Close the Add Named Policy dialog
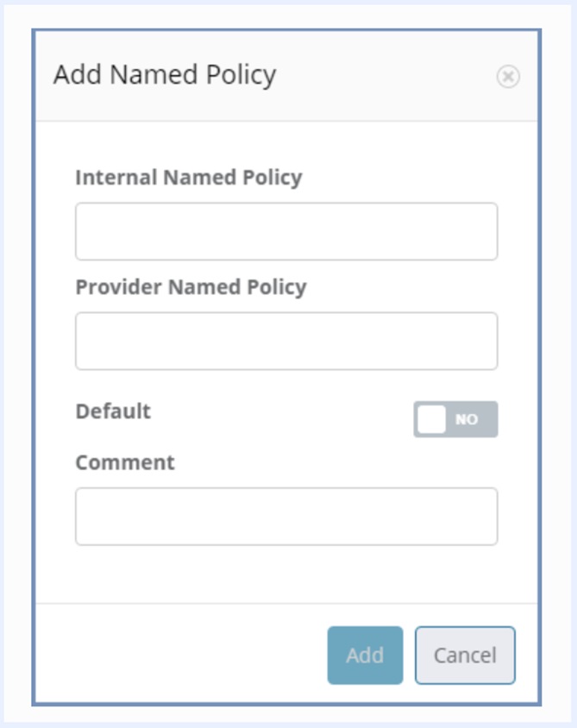The width and height of the screenshot is (577, 728). (508, 77)
